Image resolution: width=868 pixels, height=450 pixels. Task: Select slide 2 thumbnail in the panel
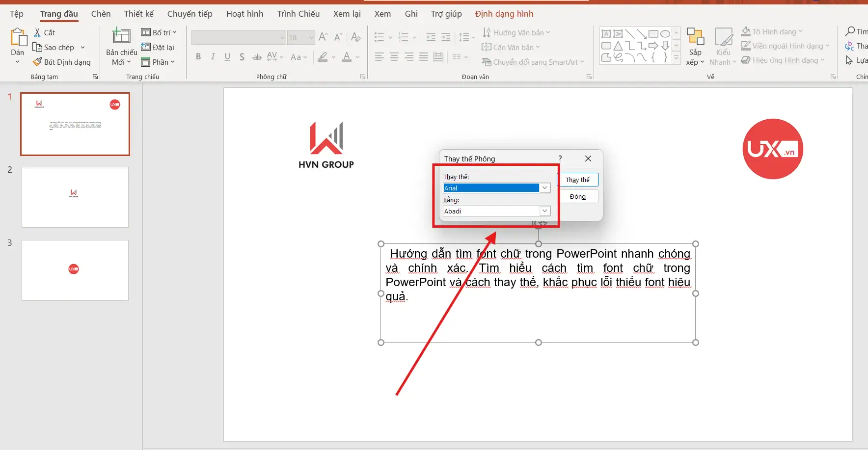pos(75,197)
